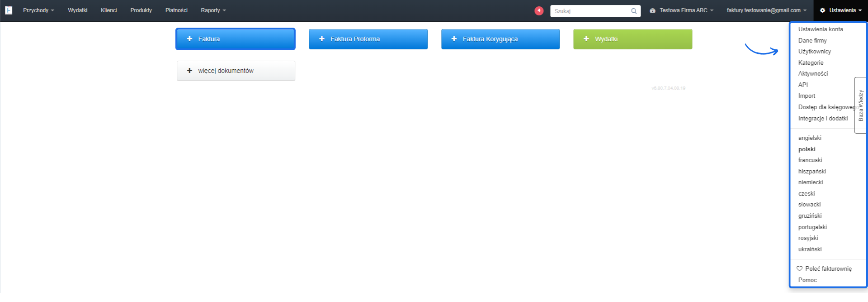The image size is (868, 302).
Task: Switch language to angielski
Action: point(810,138)
